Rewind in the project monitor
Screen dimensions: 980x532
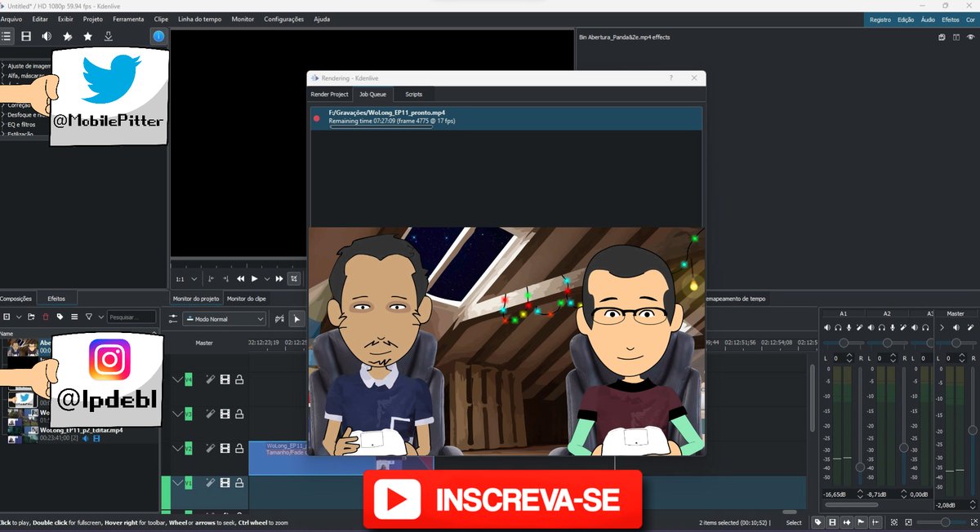(240, 279)
